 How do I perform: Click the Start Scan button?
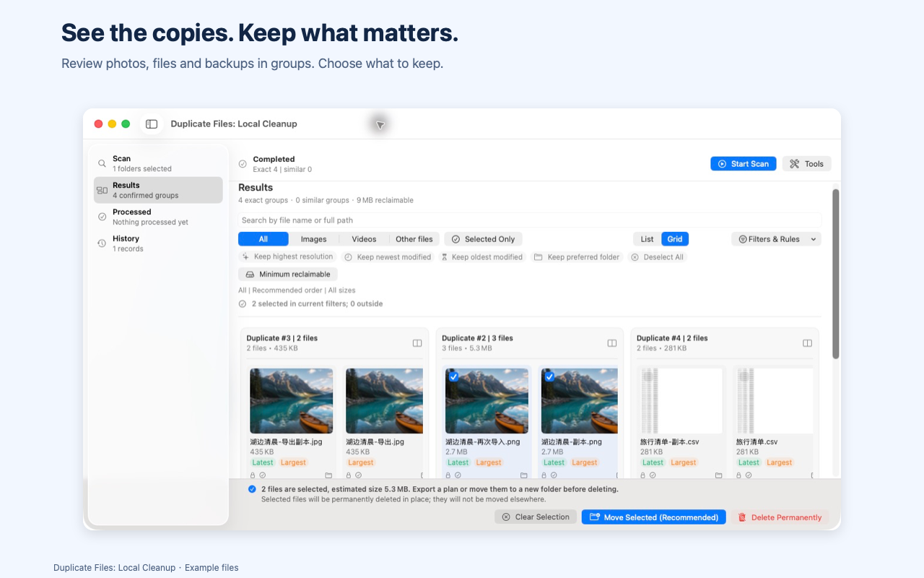pos(744,164)
